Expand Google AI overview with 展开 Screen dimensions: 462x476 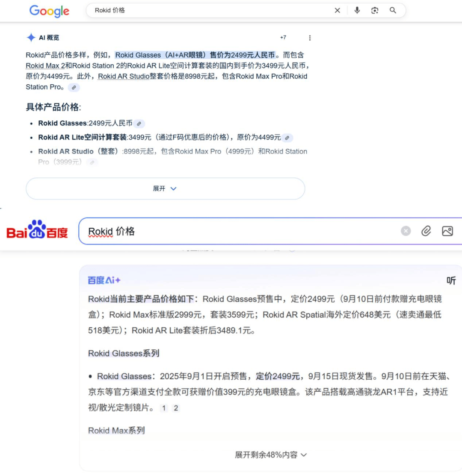click(165, 188)
